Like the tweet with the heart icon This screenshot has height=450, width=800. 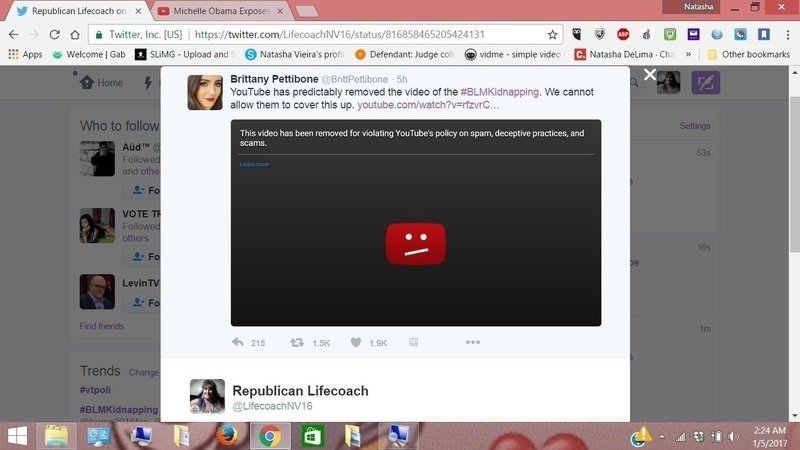[x=356, y=342]
